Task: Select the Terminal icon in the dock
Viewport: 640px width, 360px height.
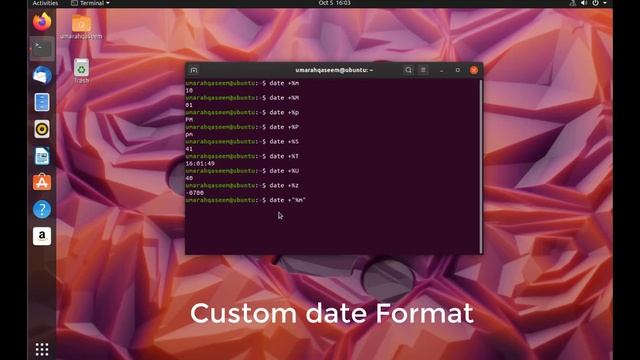Action: (42, 48)
